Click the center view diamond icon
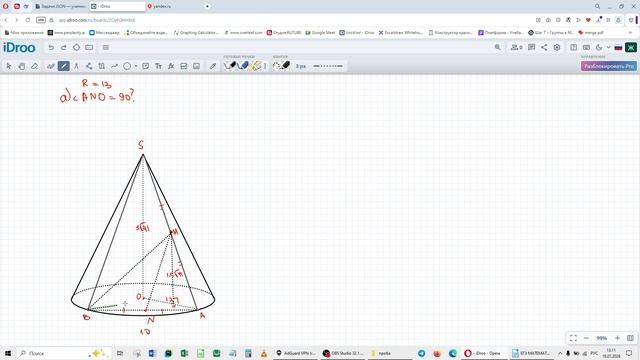Screen dimensions: 640x360 click(76, 47)
